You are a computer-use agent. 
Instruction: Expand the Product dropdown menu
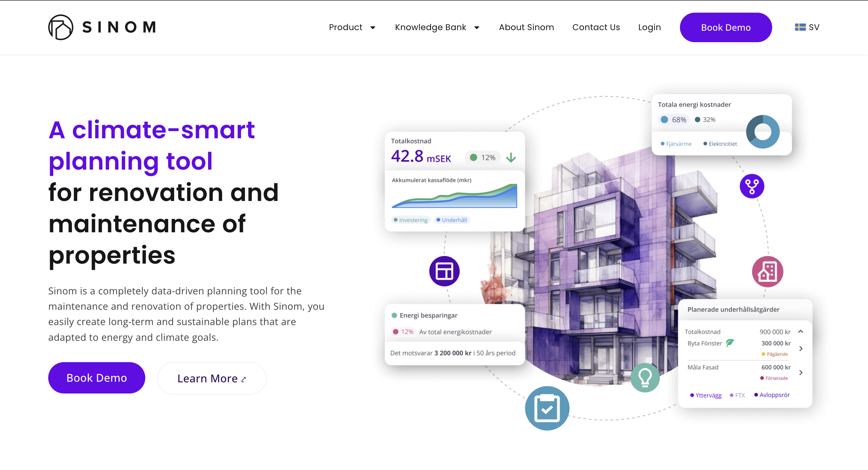click(x=352, y=27)
